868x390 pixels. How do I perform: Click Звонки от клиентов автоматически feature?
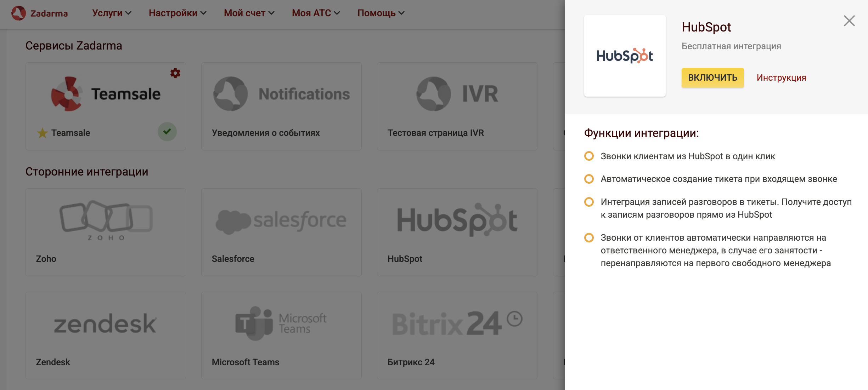tap(716, 250)
